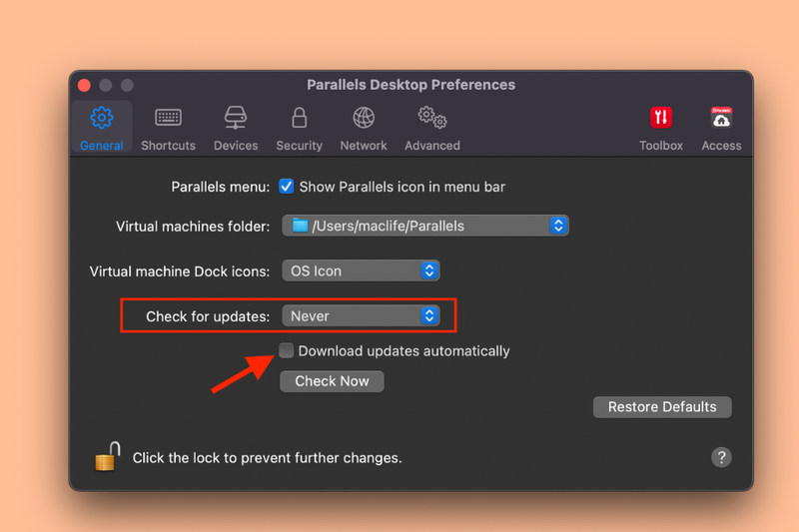Enable Download updates automatically checkbox

coord(287,350)
